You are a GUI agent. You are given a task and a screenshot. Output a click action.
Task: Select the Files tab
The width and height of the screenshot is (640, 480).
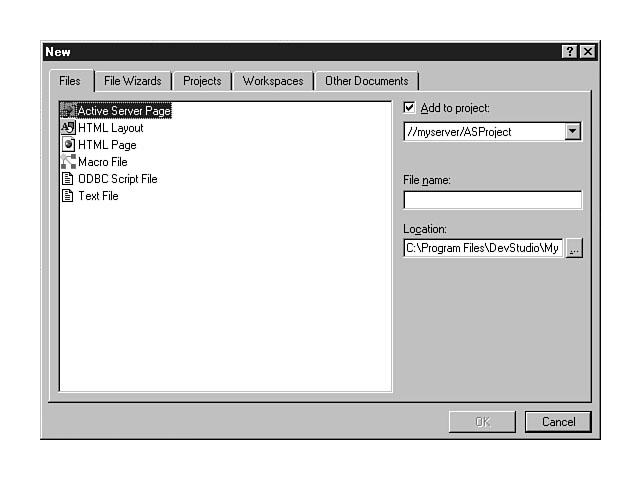pos(70,81)
